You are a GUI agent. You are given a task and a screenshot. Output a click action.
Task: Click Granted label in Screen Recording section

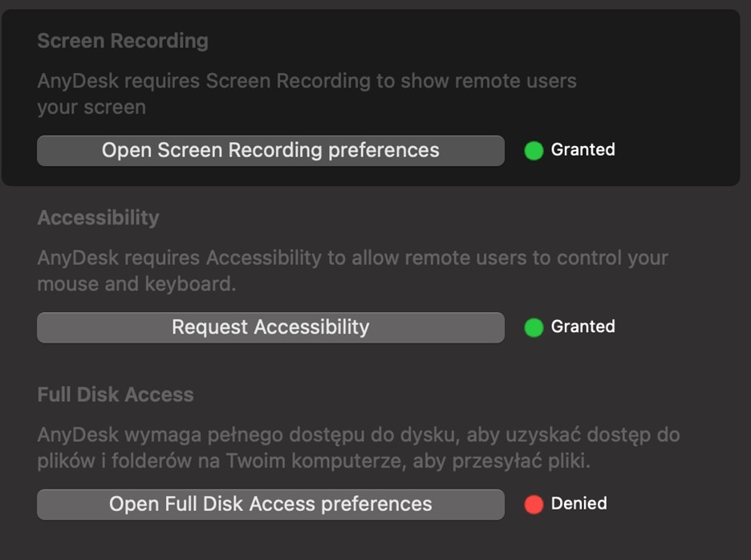pyautogui.click(x=583, y=150)
